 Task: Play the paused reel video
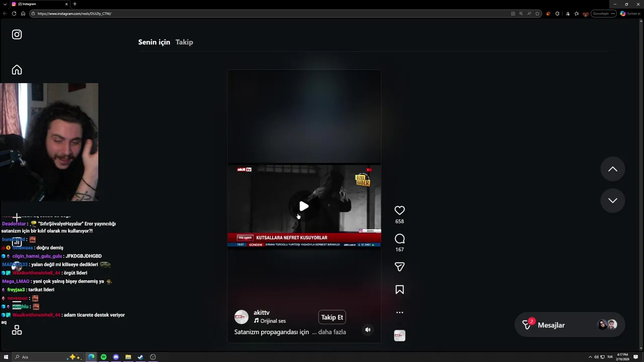pos(303,206)
